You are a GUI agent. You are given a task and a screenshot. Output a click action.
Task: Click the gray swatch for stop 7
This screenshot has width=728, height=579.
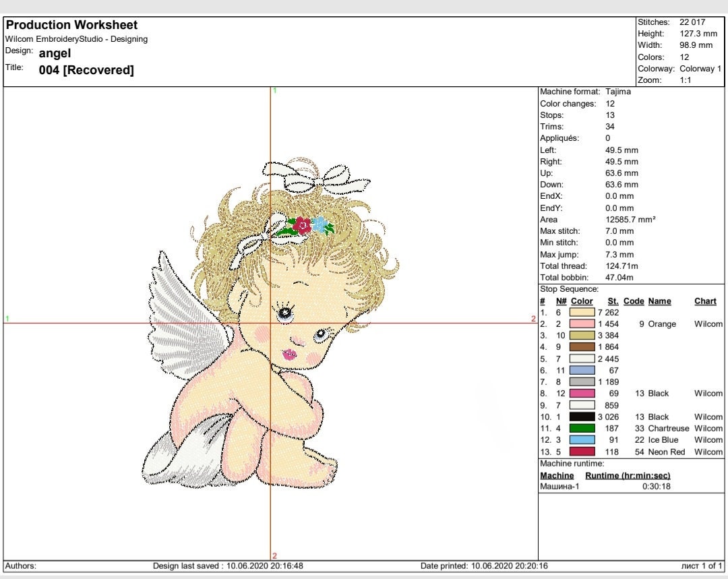click(x=581, y=382)
